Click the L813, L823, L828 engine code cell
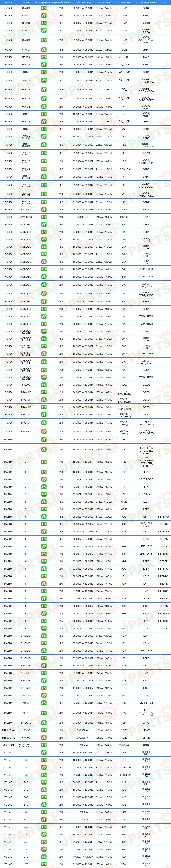This screenshot has width=171, height=868. (146, 524)
